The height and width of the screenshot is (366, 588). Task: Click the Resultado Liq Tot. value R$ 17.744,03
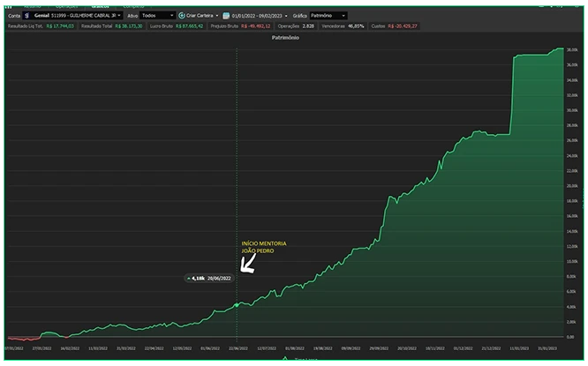60,26
